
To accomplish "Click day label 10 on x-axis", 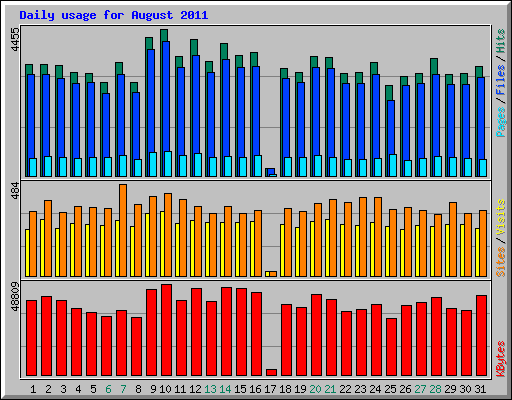I will 165,389.
